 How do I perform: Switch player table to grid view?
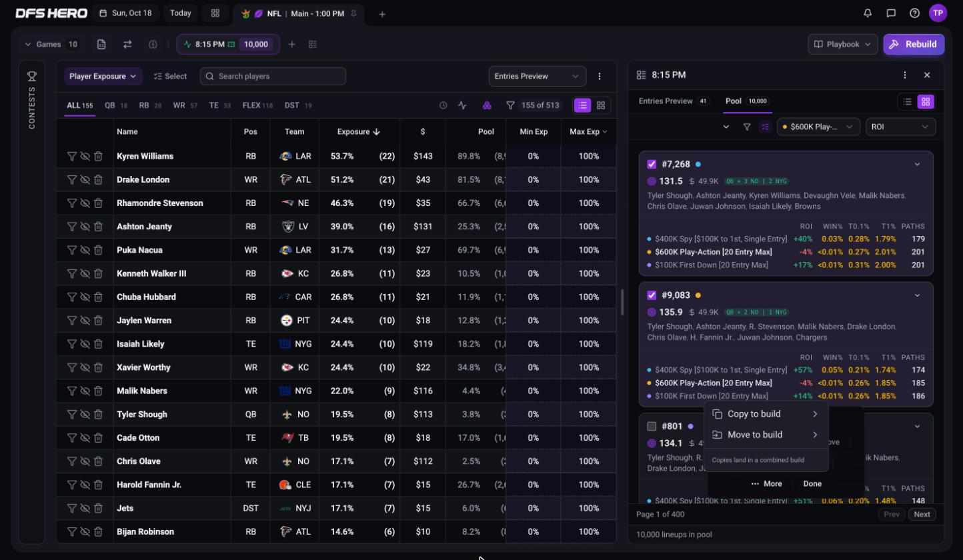[x=601, y=105]
